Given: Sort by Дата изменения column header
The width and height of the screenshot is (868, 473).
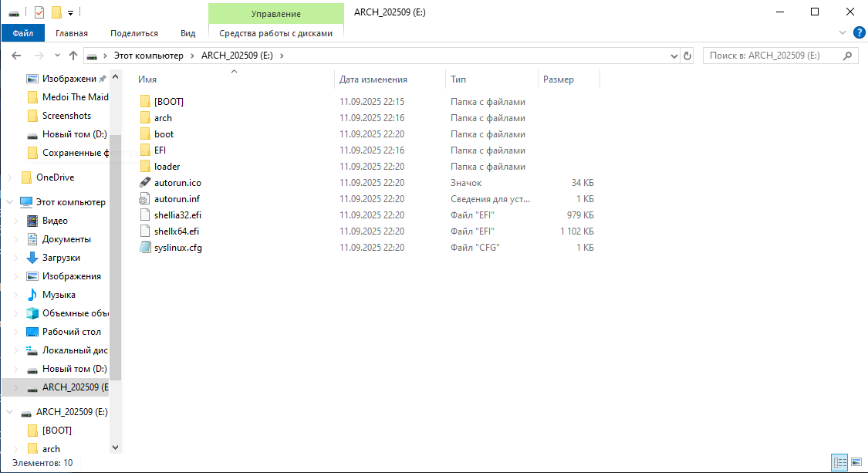Looking at the screenshot, I should pos(373,79).
